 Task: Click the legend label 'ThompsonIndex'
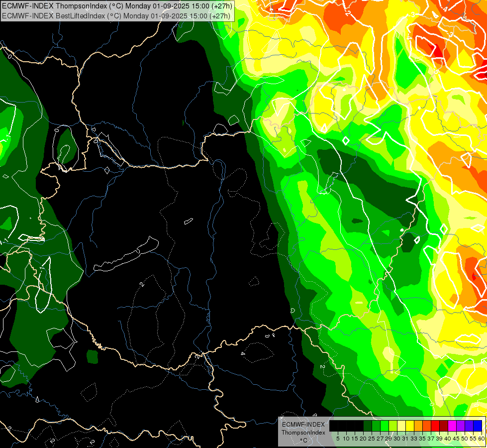tap(303, 433)
